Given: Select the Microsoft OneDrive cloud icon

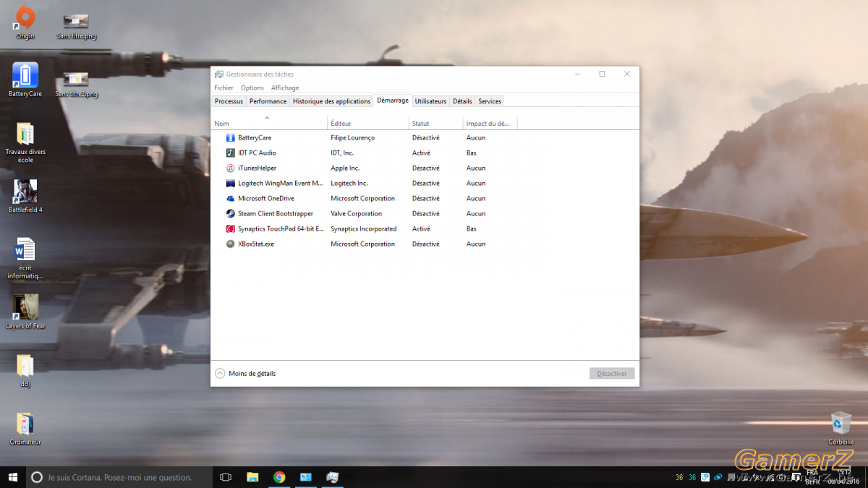Looking at the screenshot, I should (x=231, y=198).
